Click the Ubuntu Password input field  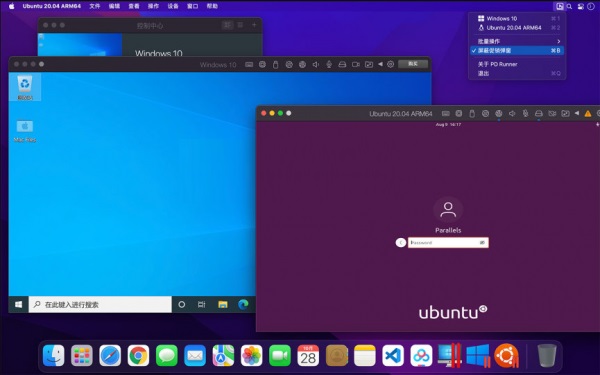point(448,243)
